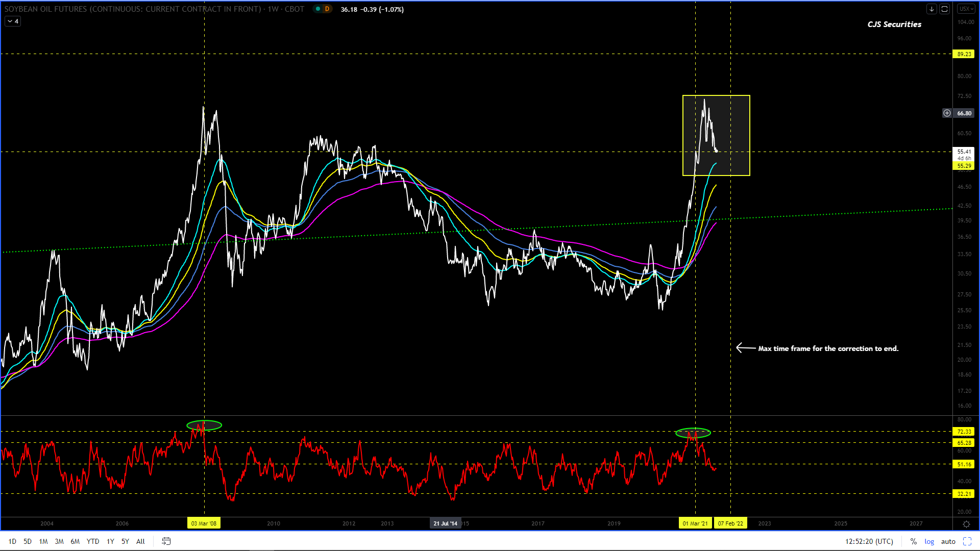Viewport: 980px width, 551px height.
Task: Select the YTD date range tab
Action: 92,541
